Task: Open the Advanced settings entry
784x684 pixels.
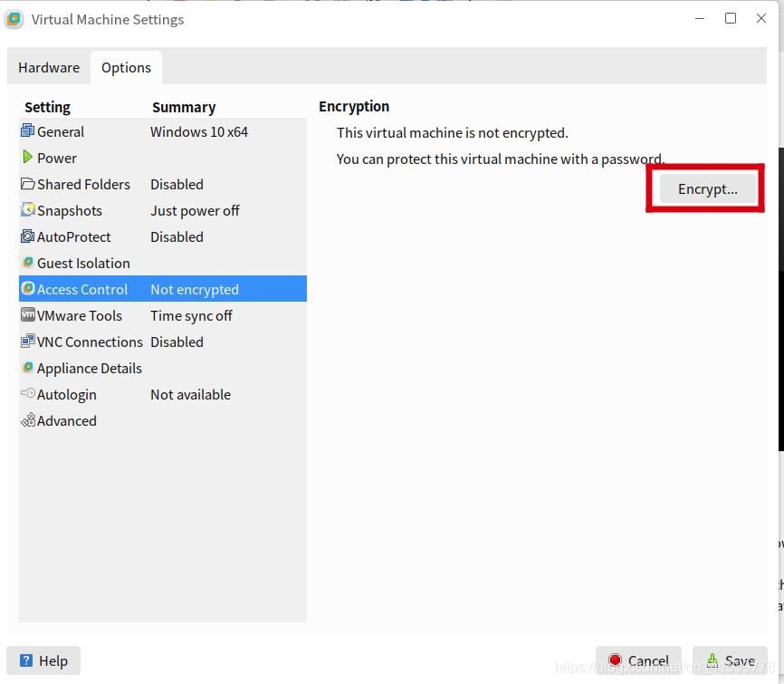Action: (x=163, y=420)
